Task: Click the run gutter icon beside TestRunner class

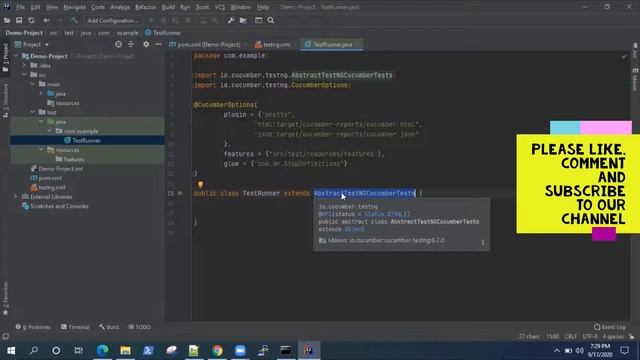Action: click(180, 193)
